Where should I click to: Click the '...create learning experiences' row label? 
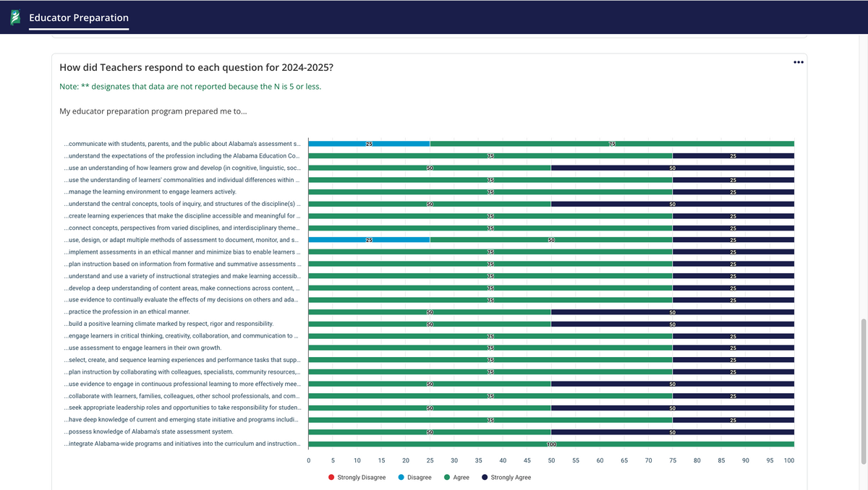[x=182, y=215]
